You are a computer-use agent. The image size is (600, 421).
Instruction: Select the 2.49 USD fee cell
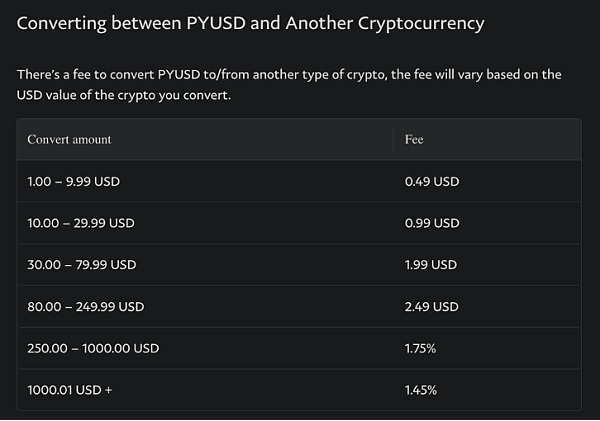432,306
